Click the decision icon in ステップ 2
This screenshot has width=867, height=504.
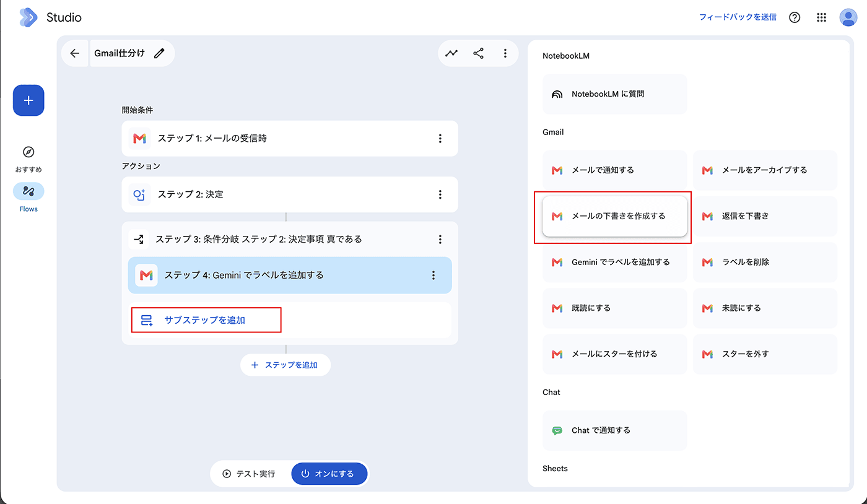[x=140, y=194]
